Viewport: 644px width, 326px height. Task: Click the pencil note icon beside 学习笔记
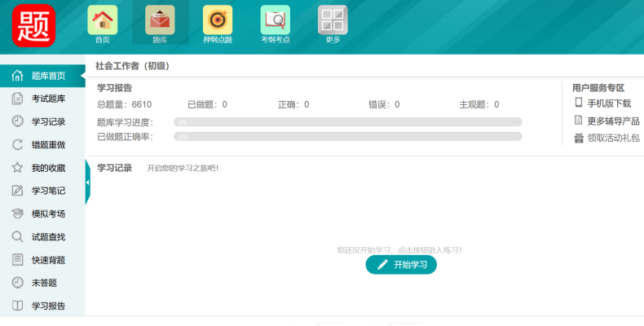pos(17,191)
